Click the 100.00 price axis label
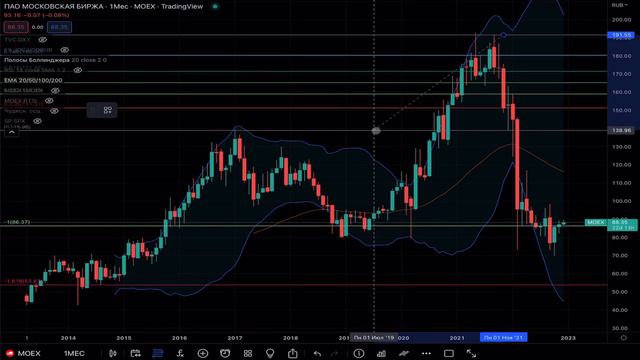Viewport: 640px width, 360px height. click(x=621, y=201)
